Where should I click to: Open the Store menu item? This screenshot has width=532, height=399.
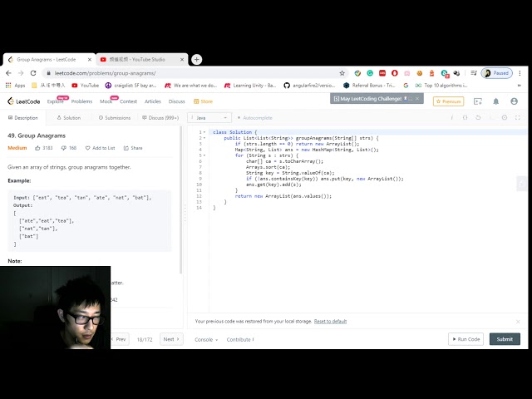(x=203, y=101)
